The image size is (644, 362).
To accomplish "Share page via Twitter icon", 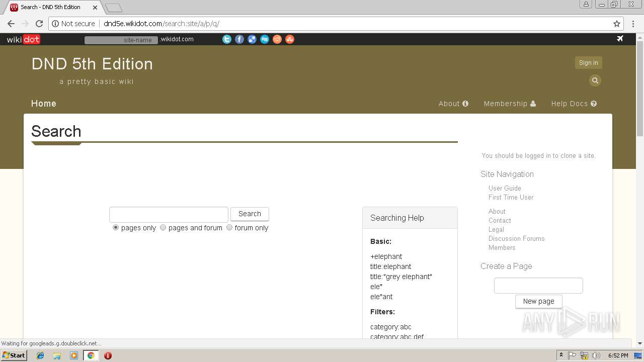I will tap(227, 39).
